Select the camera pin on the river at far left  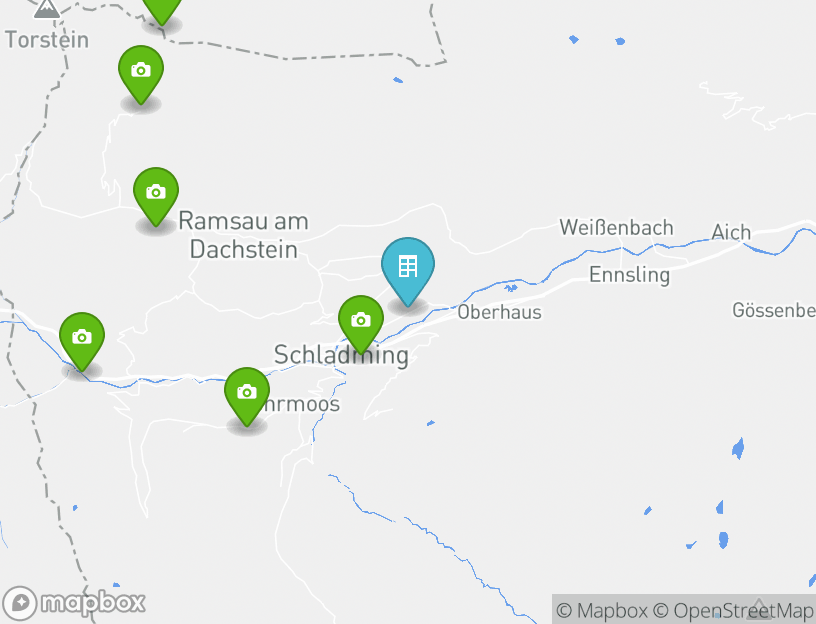82,341
